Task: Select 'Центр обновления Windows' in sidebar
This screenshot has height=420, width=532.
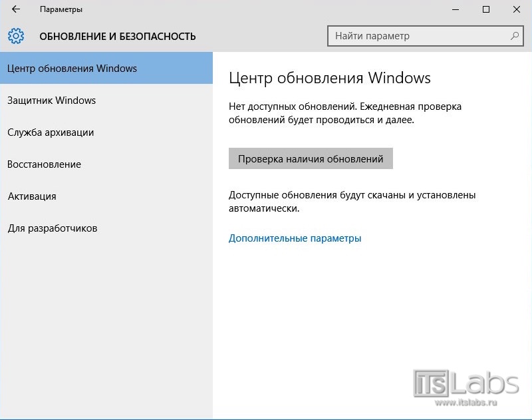Action: 106,68
